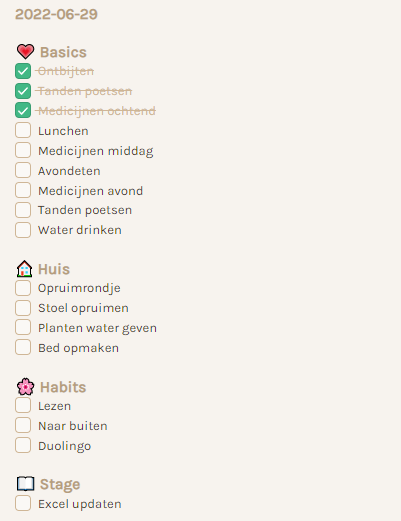Tick the Medicijnen middag checkbox
Viewport: 401px width, 521px height.
[x=23, y=150]
